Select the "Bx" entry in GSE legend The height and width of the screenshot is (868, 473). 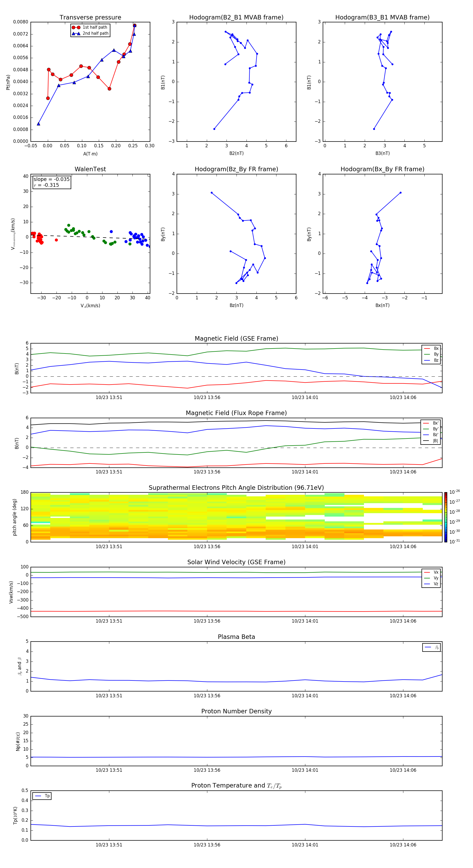click(x=431, y=349)
